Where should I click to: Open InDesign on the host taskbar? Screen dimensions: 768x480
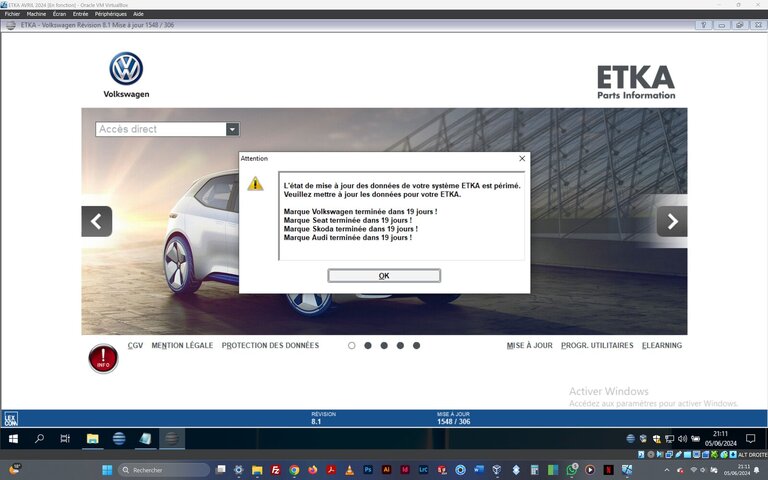tap(405, 470)
